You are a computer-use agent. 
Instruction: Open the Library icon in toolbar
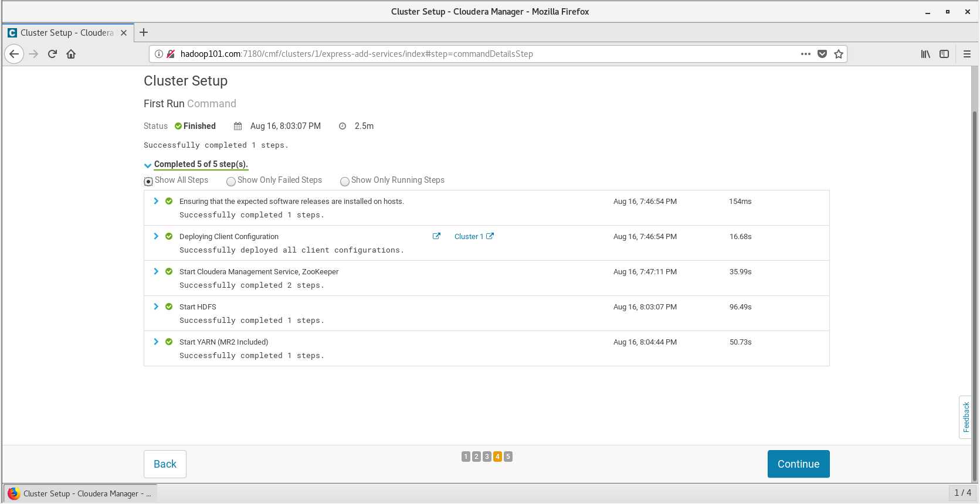click(925, 54)
